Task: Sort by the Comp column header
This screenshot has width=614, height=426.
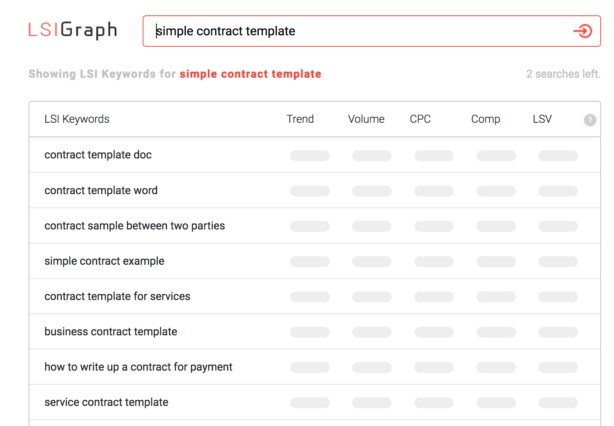Action: (x=485, y=119)
